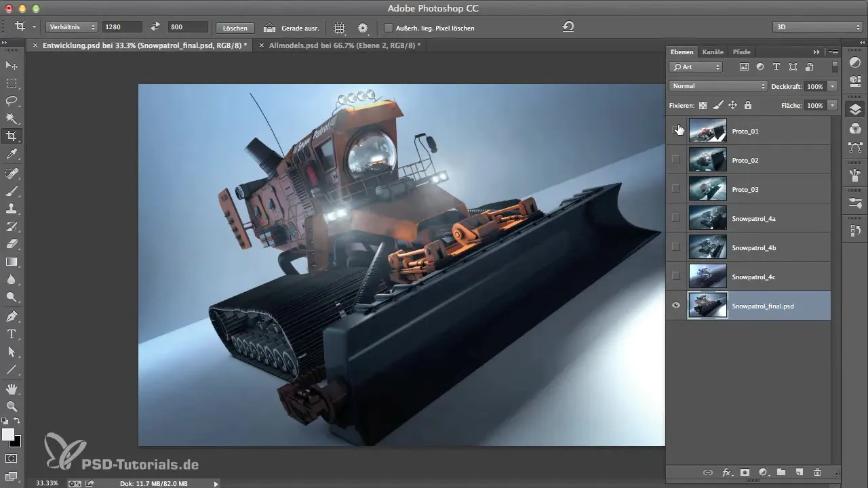Viewport: 868px width, 488px height.
Task: Select the Eyedropper tool
Action: 12,155
